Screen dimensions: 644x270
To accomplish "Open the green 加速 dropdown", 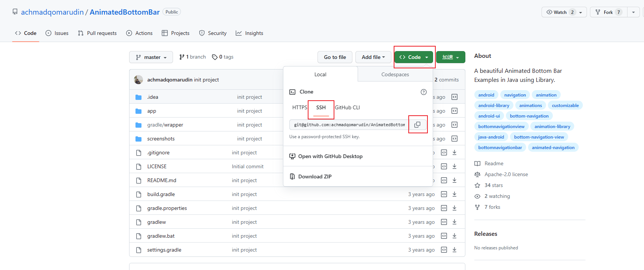I will [x=451, y=57].
